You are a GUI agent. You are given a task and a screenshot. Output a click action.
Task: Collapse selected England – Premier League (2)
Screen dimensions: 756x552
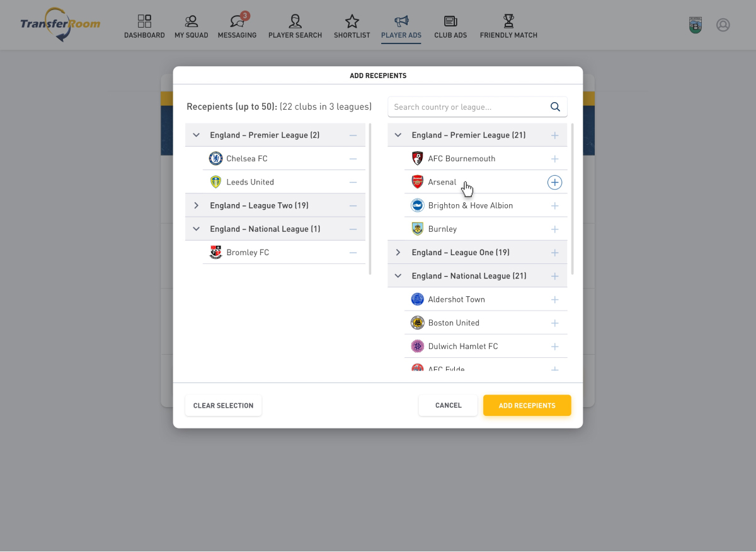pyautogui.click(x=196, y=135)
